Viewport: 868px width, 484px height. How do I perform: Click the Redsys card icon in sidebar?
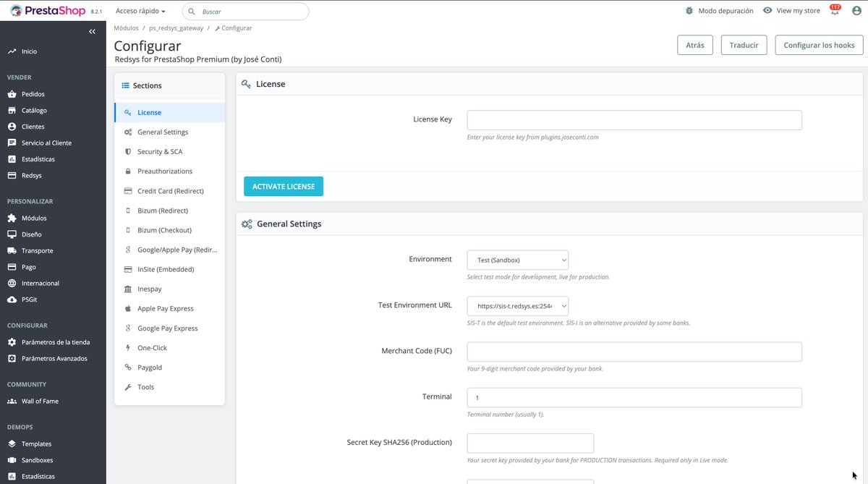pos(12,176)
